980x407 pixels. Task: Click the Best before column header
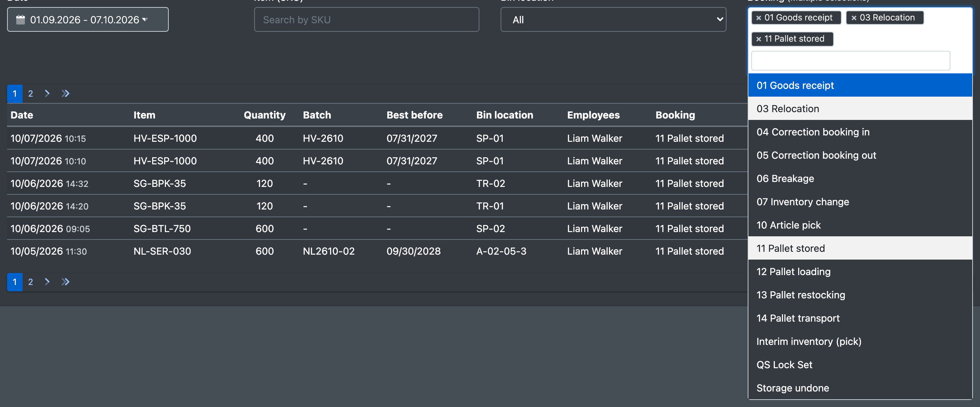414,115
